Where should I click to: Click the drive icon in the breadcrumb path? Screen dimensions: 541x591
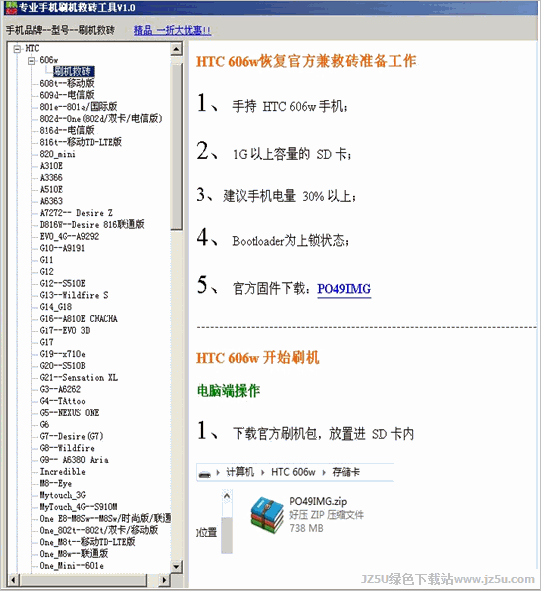[205, 473]
